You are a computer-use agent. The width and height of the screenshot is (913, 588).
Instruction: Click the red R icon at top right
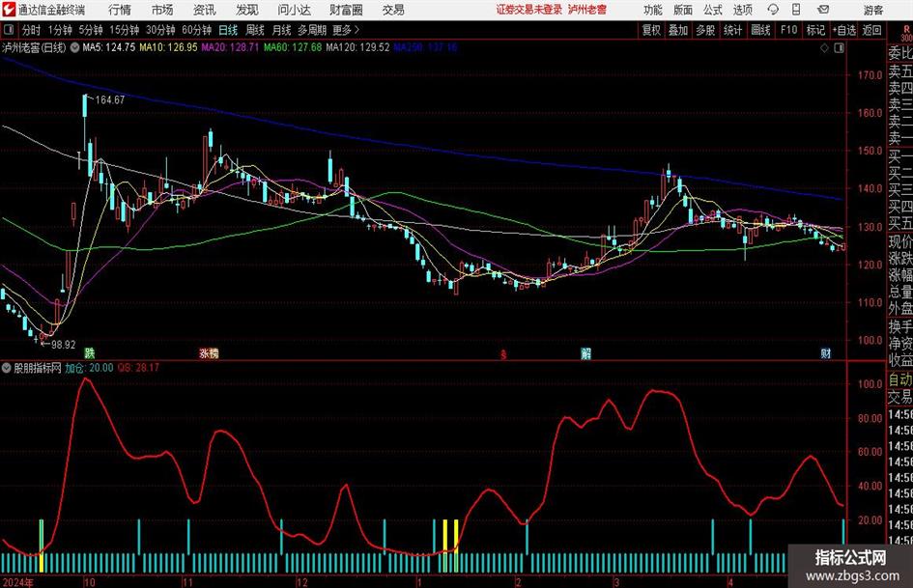coord(907,29)
